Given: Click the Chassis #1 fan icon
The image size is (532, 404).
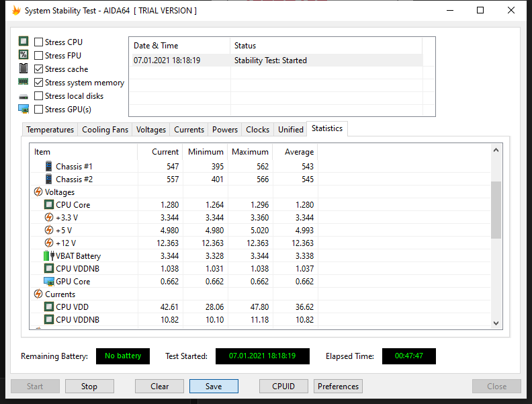Looking at the screenshot, I should (49, 166).
